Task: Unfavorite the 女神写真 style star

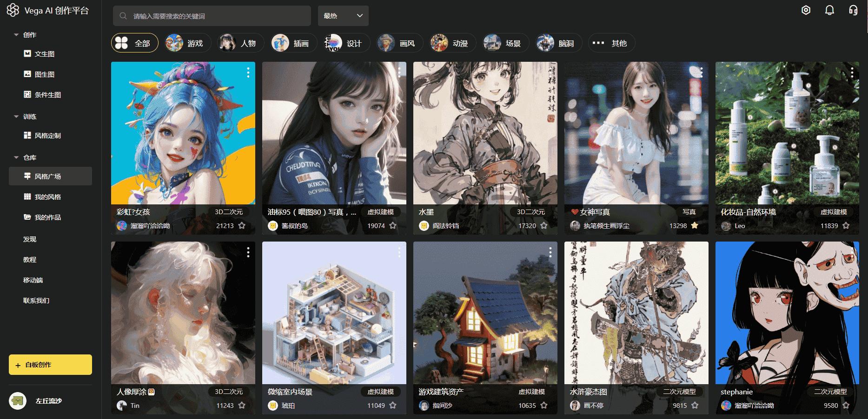Action: 695,226
